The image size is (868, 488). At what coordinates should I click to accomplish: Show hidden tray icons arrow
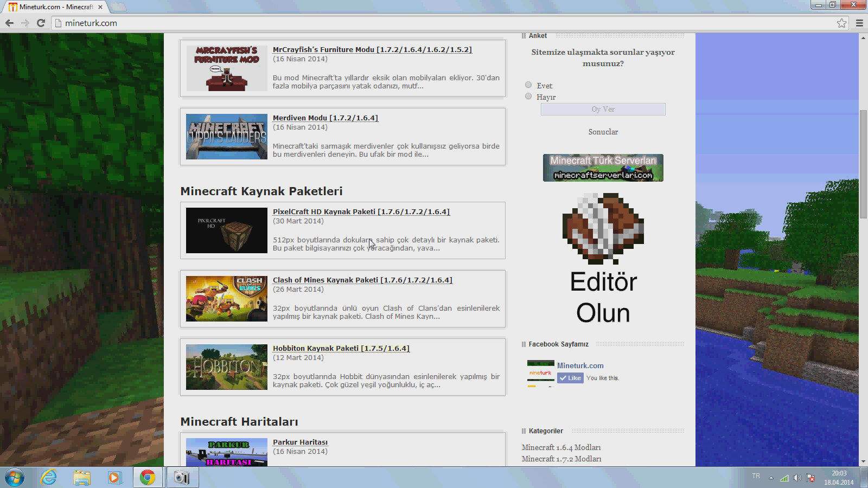click(x=771, y=478)
